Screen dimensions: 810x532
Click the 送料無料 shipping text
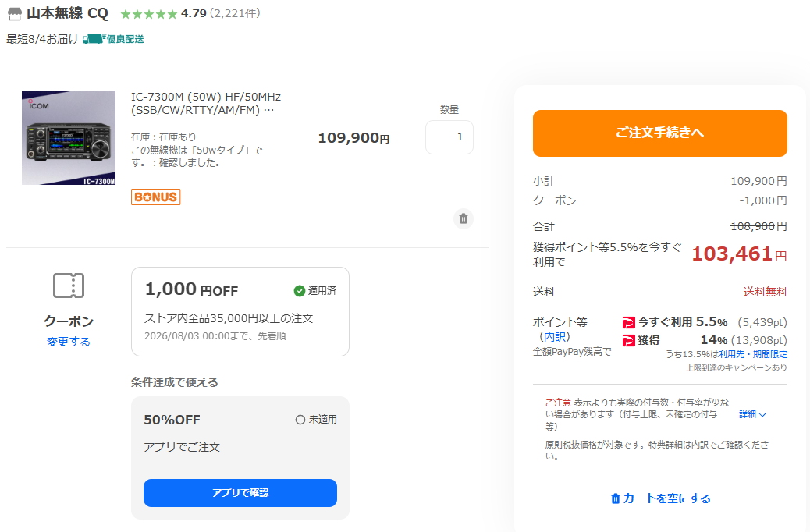click(x=765, y=292)
